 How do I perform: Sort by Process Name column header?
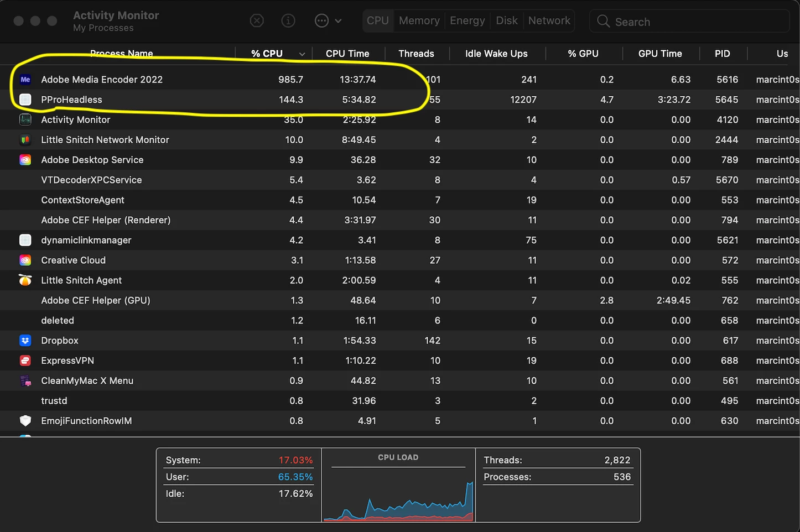(121, 54)
